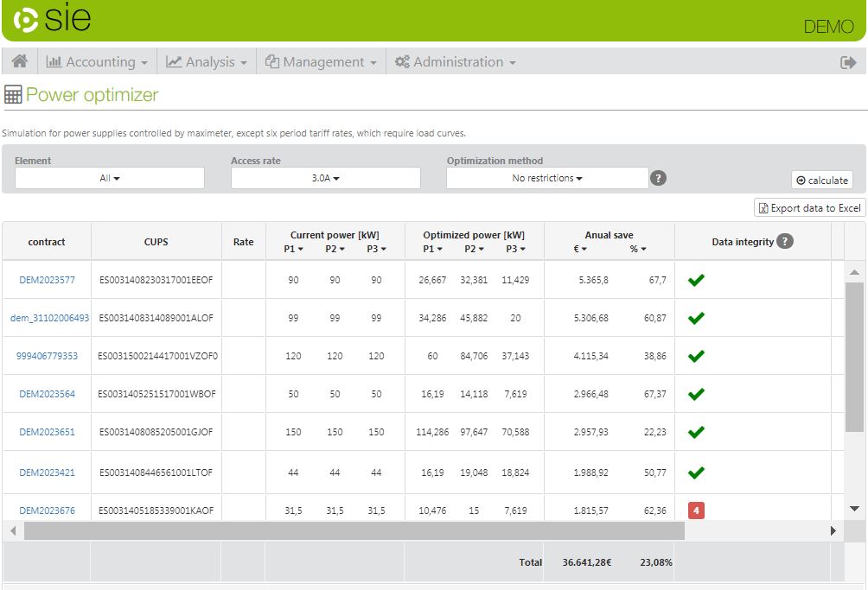The height and width of the screenshot is (590, 868).
Task: Click the sie logo
Action: 52,20
